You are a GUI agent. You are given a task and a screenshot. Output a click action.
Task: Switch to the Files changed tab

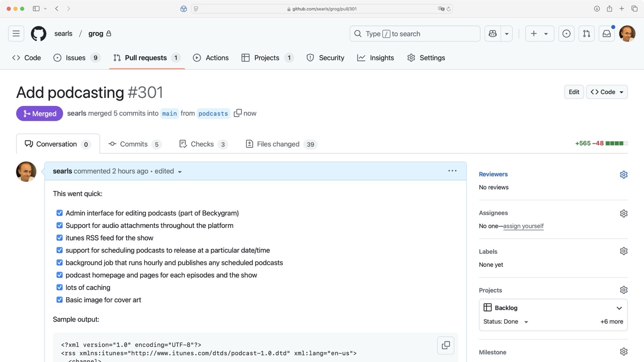[x=278, y=144]
